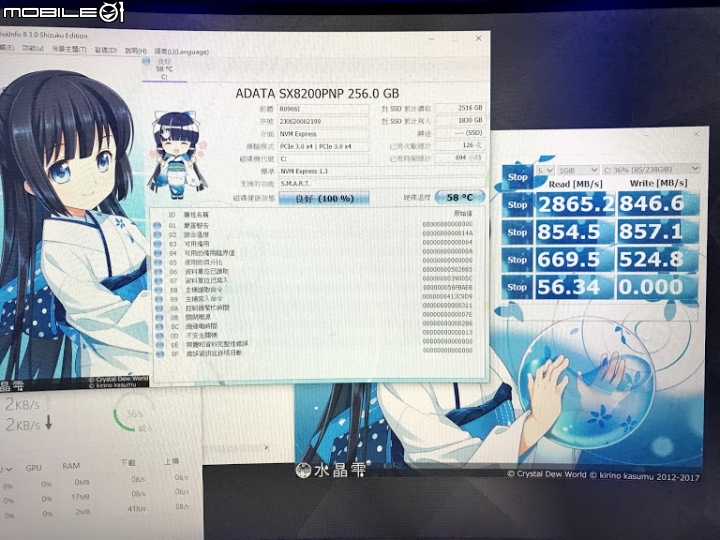The width and height of the screenshot is (720, 540).
Task: Click the drive C: health orb above the drive name
Action: point(146,61)
